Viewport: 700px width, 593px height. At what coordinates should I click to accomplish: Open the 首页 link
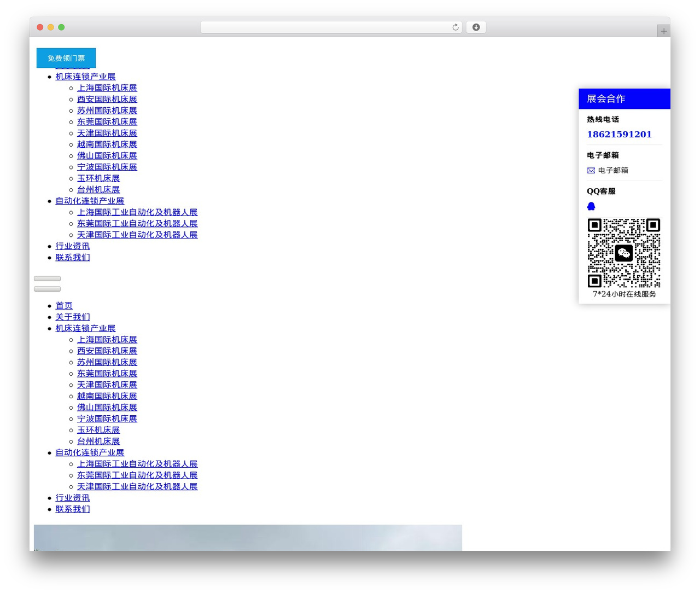[64, 306]
